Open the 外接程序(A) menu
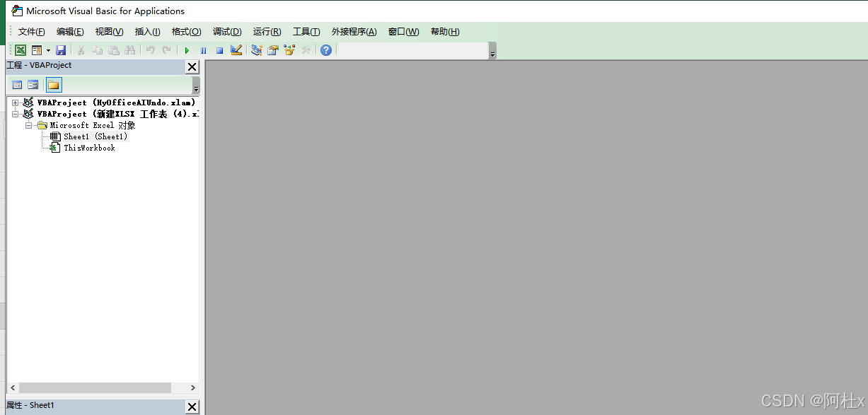Screen dimensions: 868x415 click(x=354, y=32)
